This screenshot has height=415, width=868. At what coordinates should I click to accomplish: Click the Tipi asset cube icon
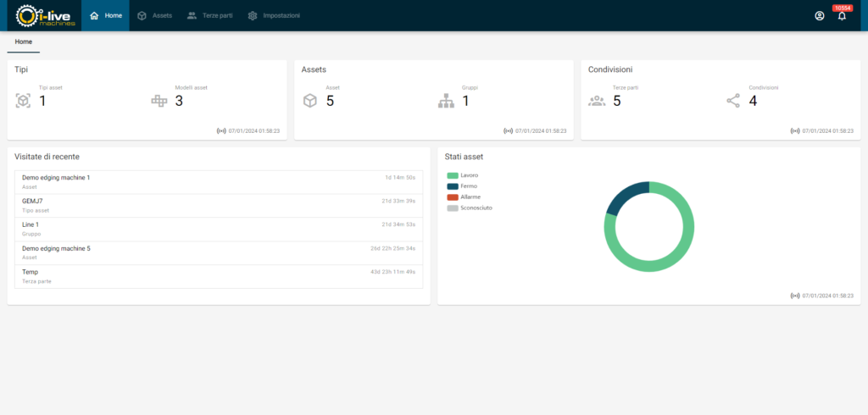click(x=23, y=101)
